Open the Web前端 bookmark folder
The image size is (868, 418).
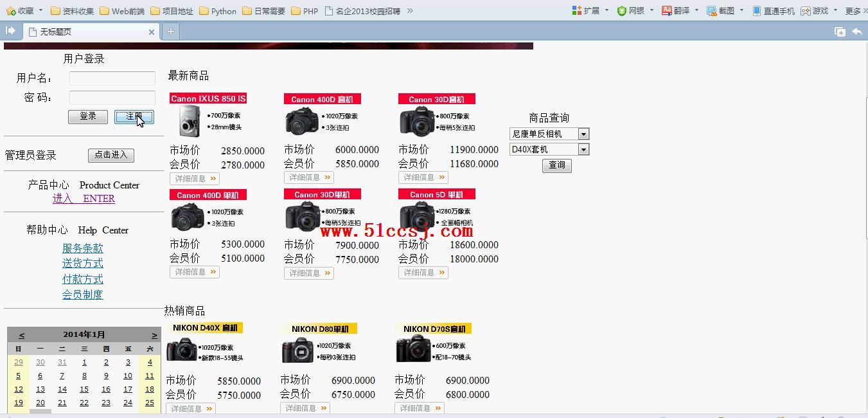tap(122, 11)
